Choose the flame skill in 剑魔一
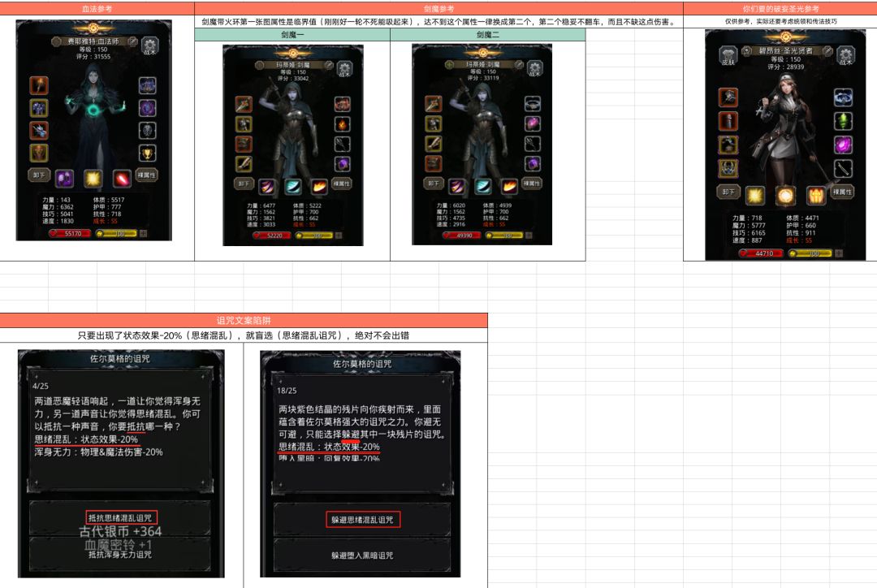This screenshot has height=588, width=877. [x=319, y=186]
